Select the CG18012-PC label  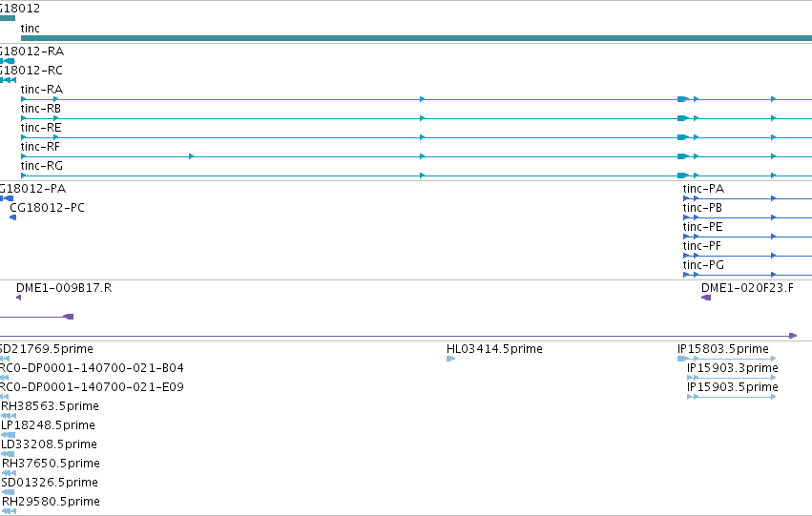[47, 208]
